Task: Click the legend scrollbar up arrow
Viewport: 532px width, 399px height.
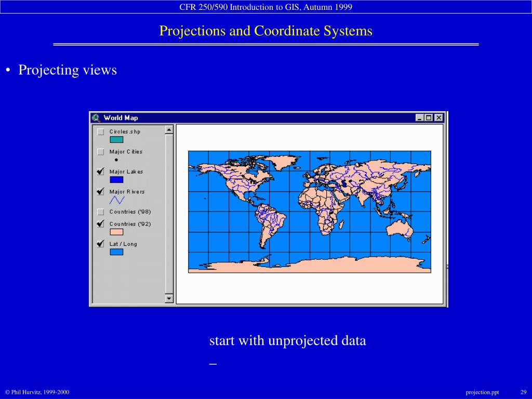Action: tap(169, 129)
